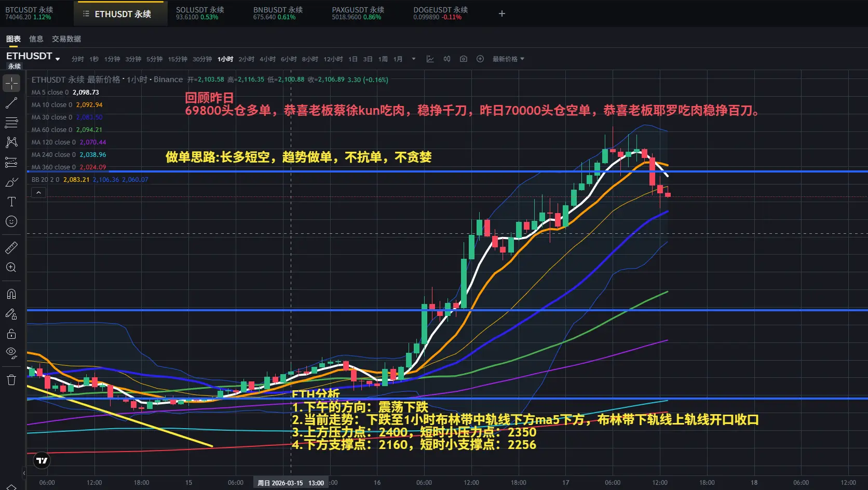The width and height of the screenshot is (868, 490).
Task: Click the BB 20 2 0 indicator legend
Action: [x=90, y=179]
